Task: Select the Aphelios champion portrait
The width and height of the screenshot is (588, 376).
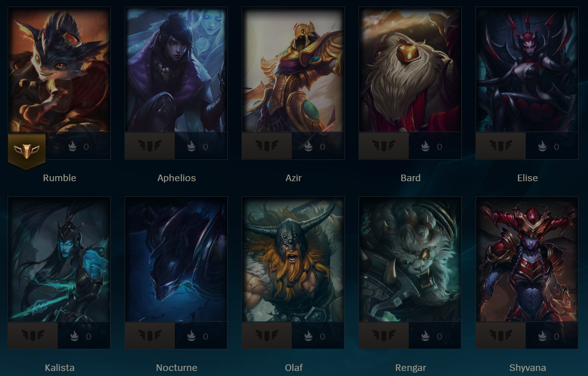Action: pos(176,70)
